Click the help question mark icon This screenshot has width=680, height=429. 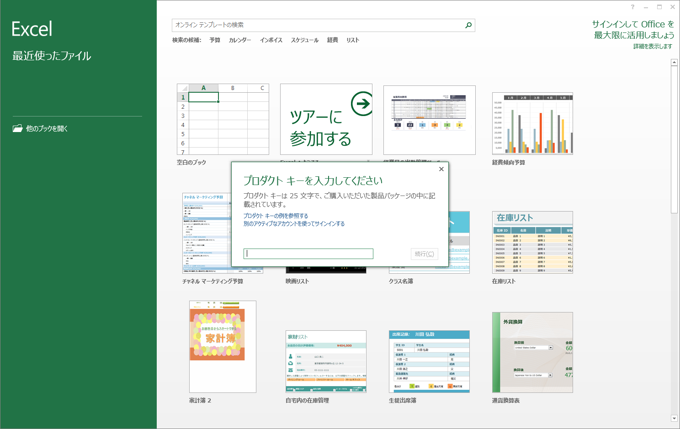(632, 7)
